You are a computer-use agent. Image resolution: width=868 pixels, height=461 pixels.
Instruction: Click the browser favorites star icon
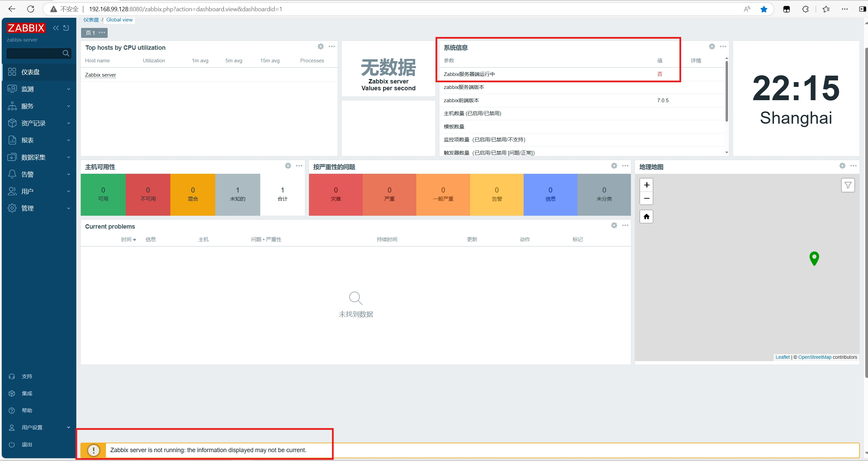click(764, 9)
